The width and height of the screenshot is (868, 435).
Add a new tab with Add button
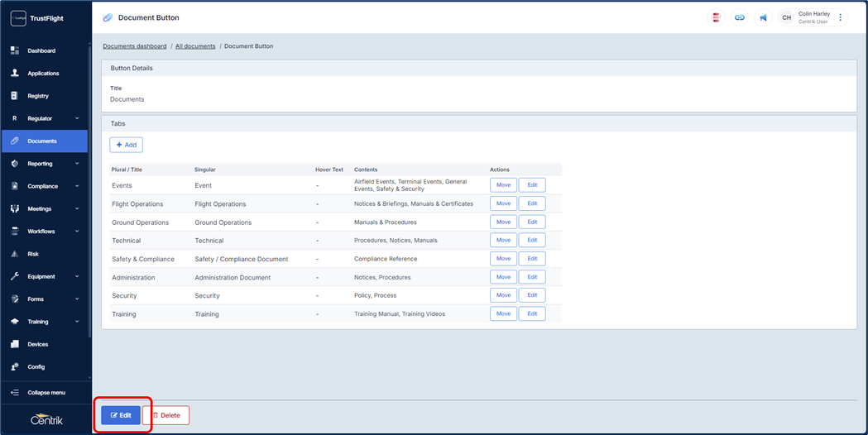pyautogui.click(x=127, y=145)
